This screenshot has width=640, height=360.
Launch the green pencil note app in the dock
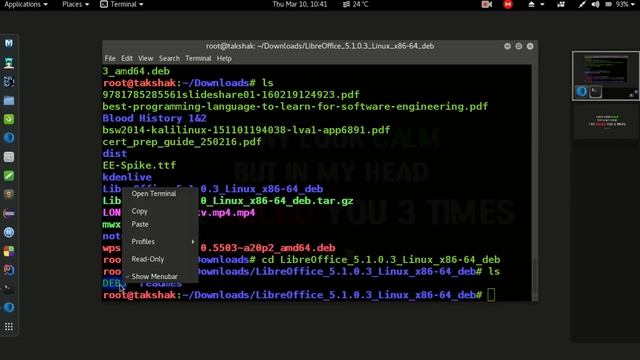9,176
